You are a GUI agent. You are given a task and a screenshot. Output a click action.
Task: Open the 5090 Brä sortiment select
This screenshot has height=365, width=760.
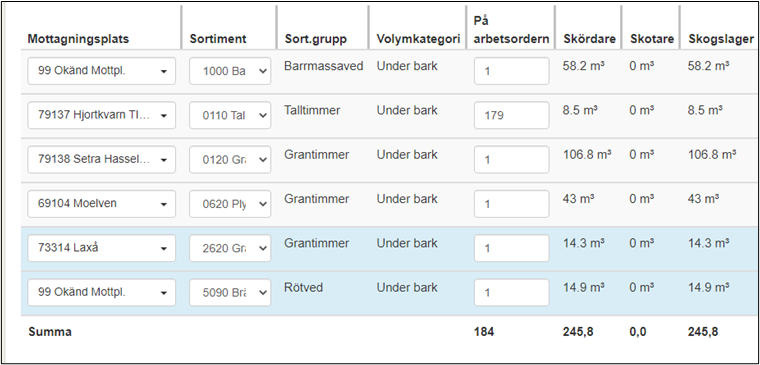(x=230, y=292)
